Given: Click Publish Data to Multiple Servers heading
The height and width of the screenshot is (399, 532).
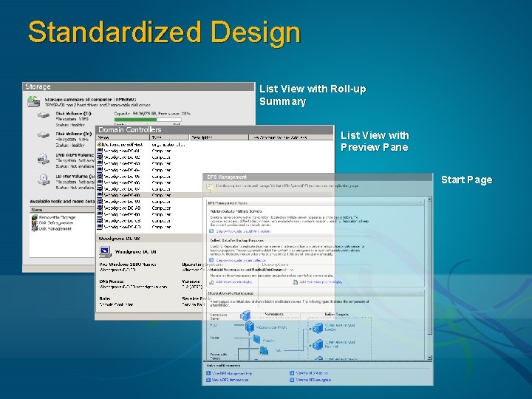Looking at the screenshot, I should 236,211.
